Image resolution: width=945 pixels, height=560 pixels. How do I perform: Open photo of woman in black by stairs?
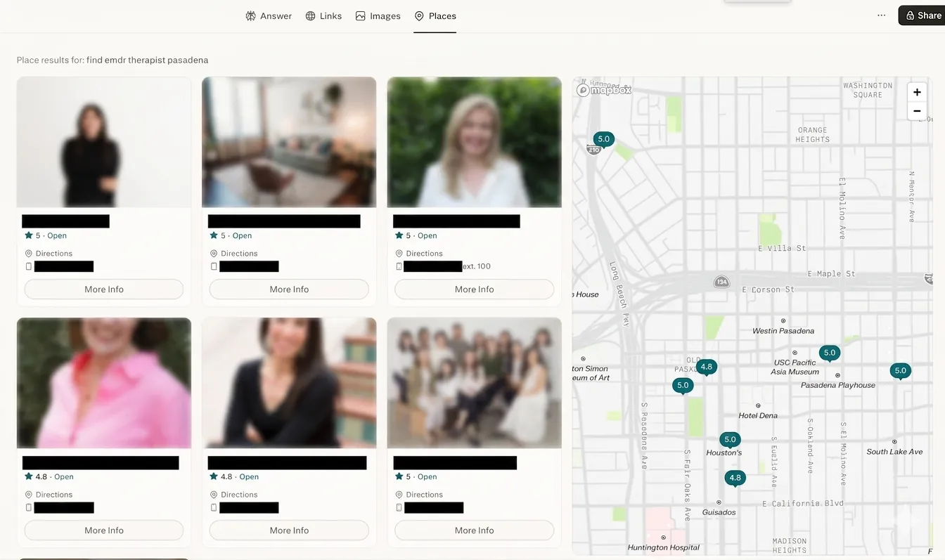(289, 383)
